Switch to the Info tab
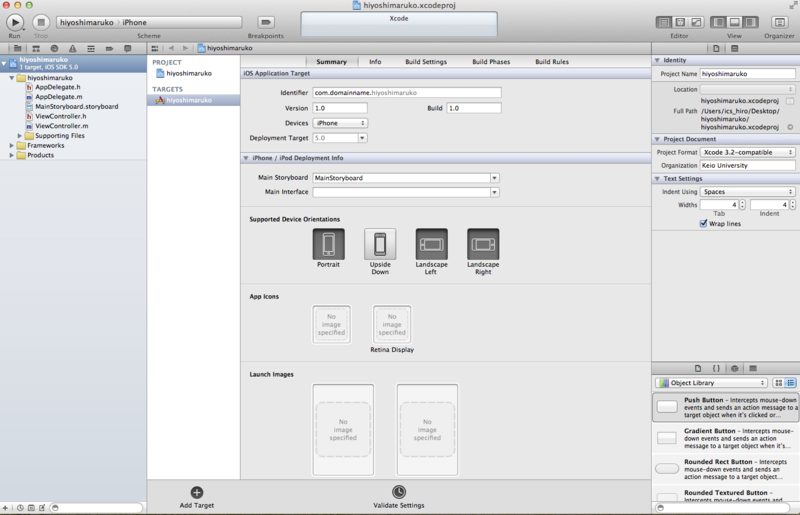 click(375, 62)
